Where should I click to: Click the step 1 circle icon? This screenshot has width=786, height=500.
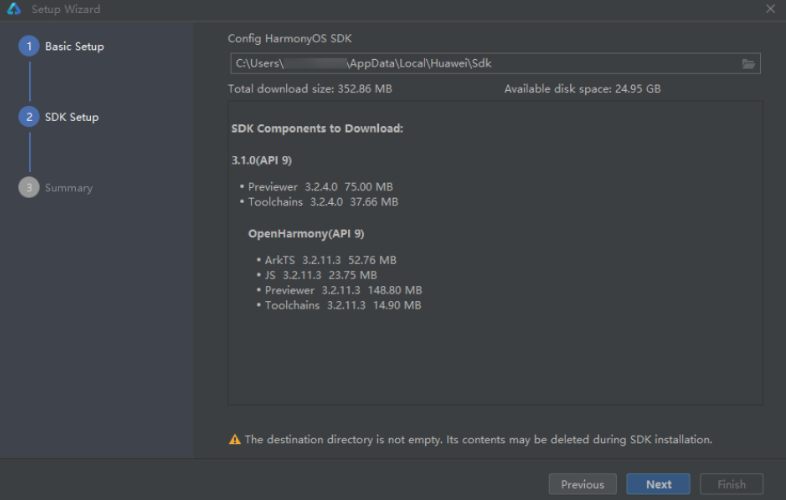[x=29, y=46]
